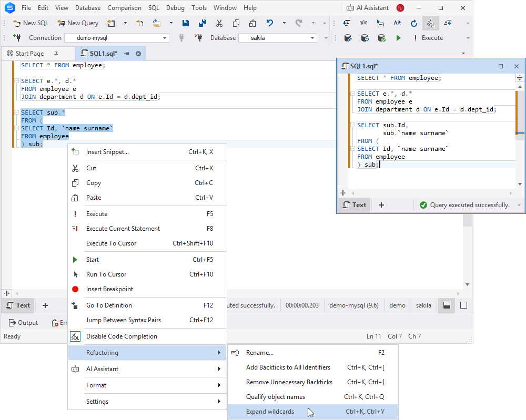Open the dropdown arrow next to Open File

coord(171,23)
